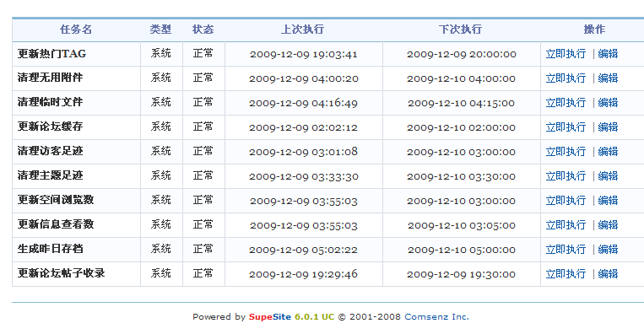This screenshot has width=644, height=334.
Task: Click the 任务名 column header
Action: coord(76,30)
